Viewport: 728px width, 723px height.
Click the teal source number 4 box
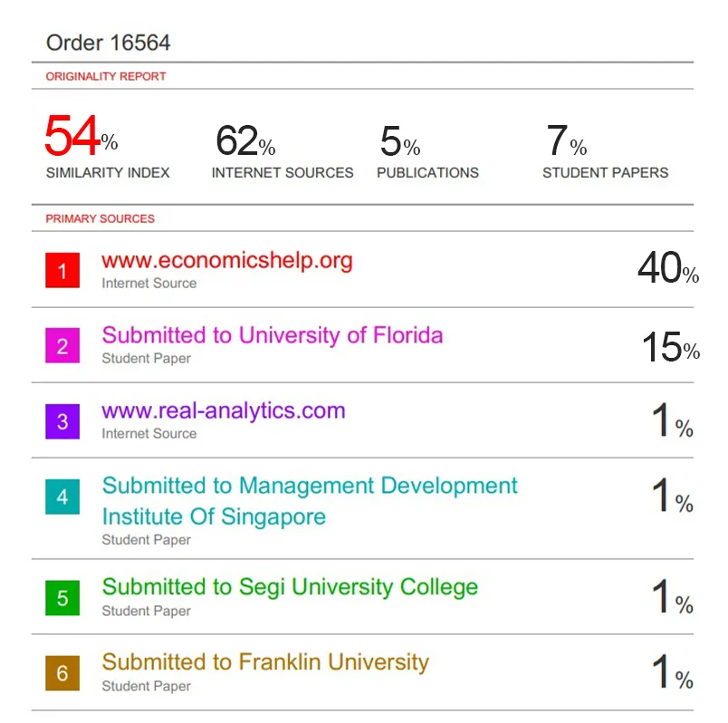click(62, 496)
